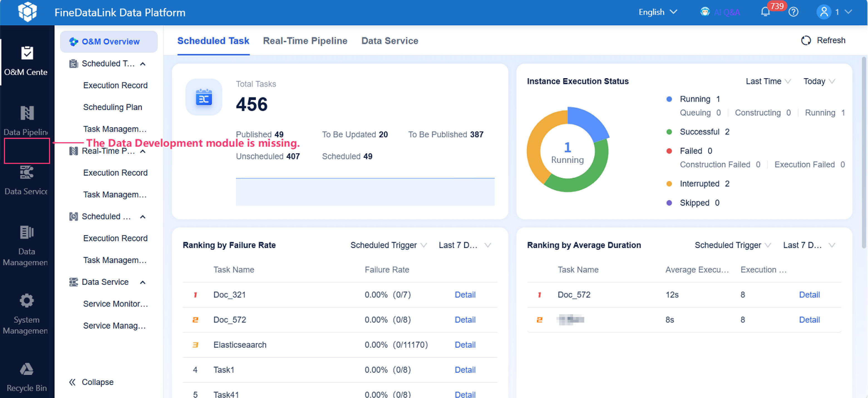
Task: Open Last 7 Days dropdown in Average Duration ranking
Action: [809, 245]
